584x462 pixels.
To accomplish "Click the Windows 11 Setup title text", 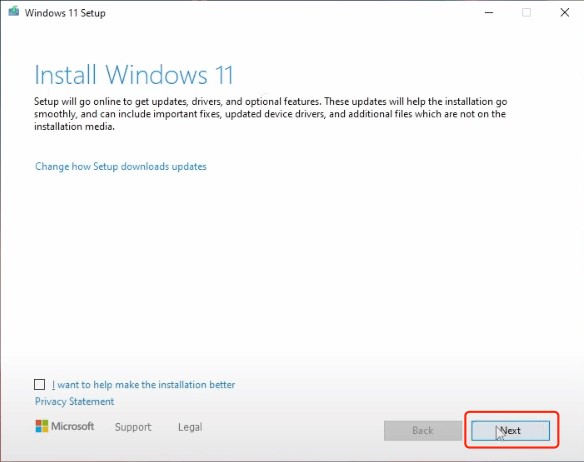I will [x=65, y=13].
